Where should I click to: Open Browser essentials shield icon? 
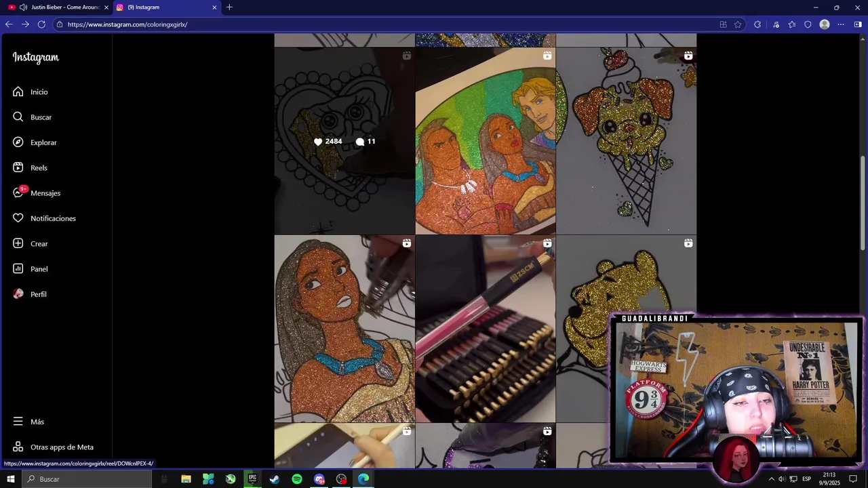point(808,24)
